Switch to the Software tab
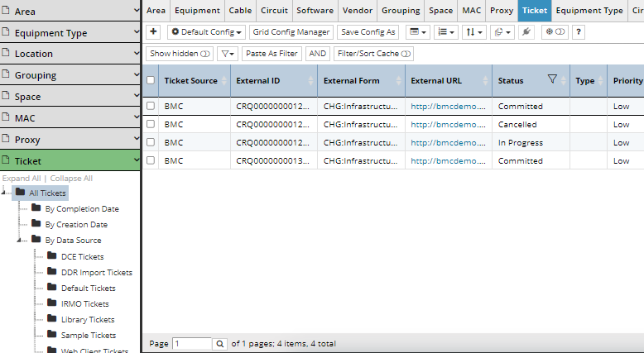This screenshot has height=353, width=644. (x=315, y=11)
